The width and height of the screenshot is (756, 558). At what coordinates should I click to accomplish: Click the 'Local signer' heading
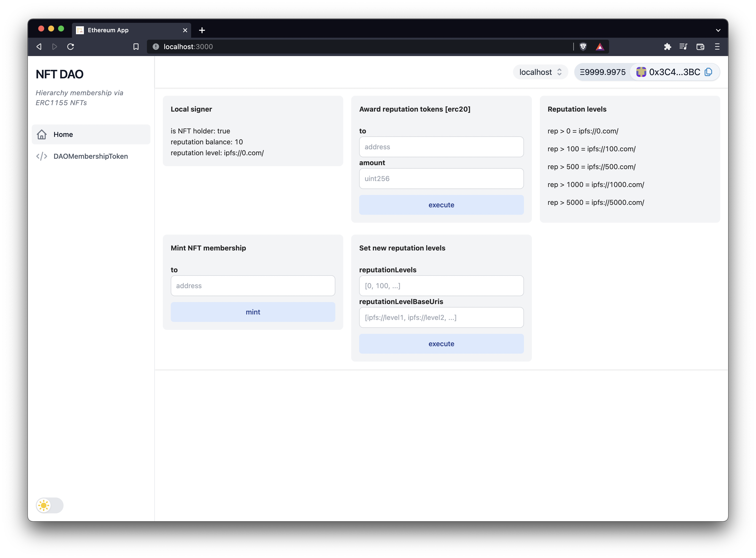(x=191, y=109)
